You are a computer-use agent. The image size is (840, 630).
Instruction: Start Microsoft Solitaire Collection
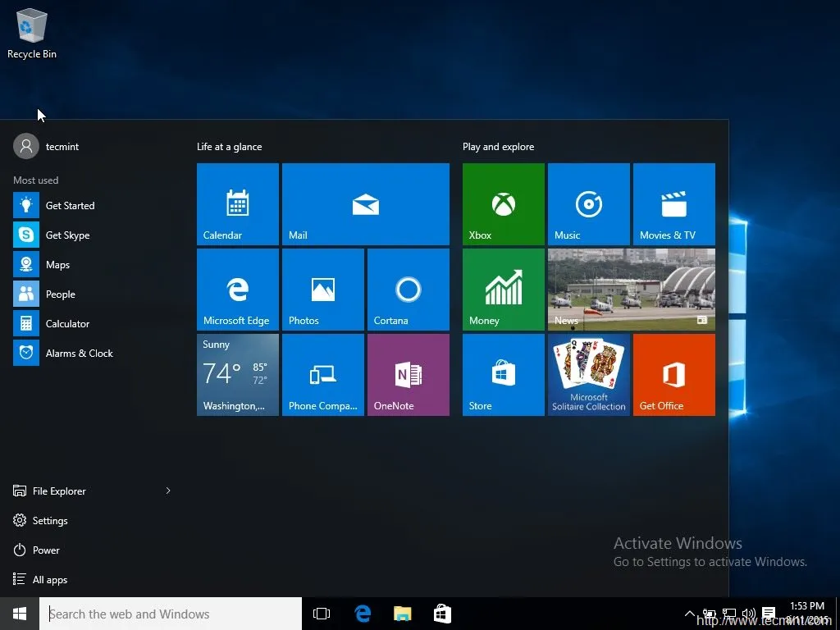point(588,374)
